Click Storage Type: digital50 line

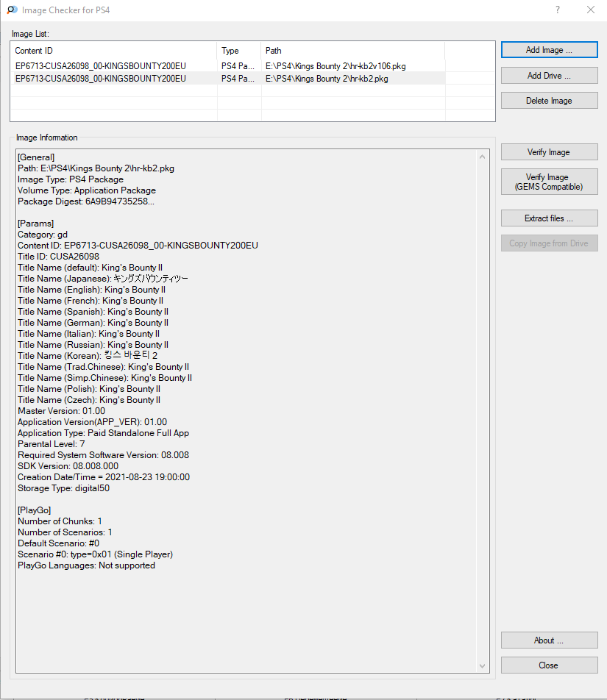click(x=63, y=488)
